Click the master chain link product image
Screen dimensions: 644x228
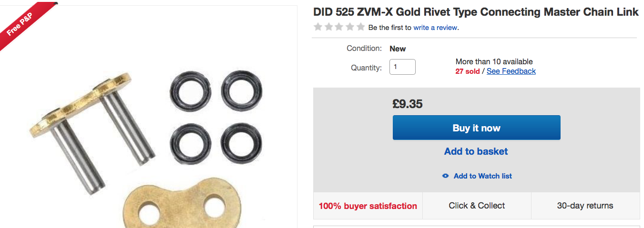(x=143, y=143)
